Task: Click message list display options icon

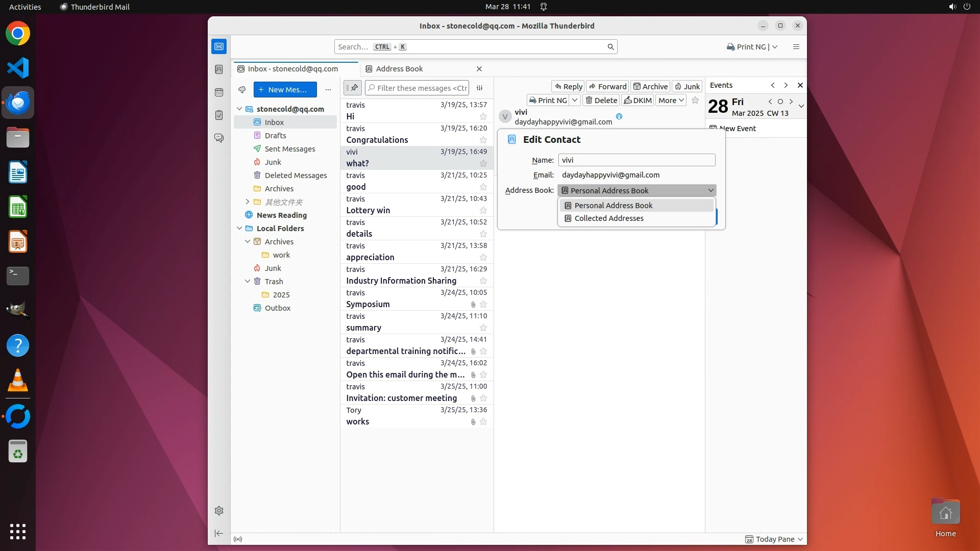Action: coord(479,88)
